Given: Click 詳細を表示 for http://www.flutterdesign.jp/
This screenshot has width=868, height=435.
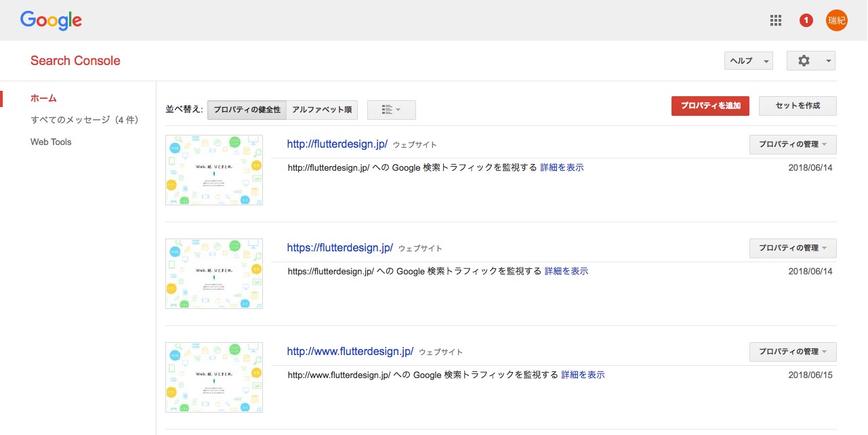Looking at the screenshot, I should (583, 375).
